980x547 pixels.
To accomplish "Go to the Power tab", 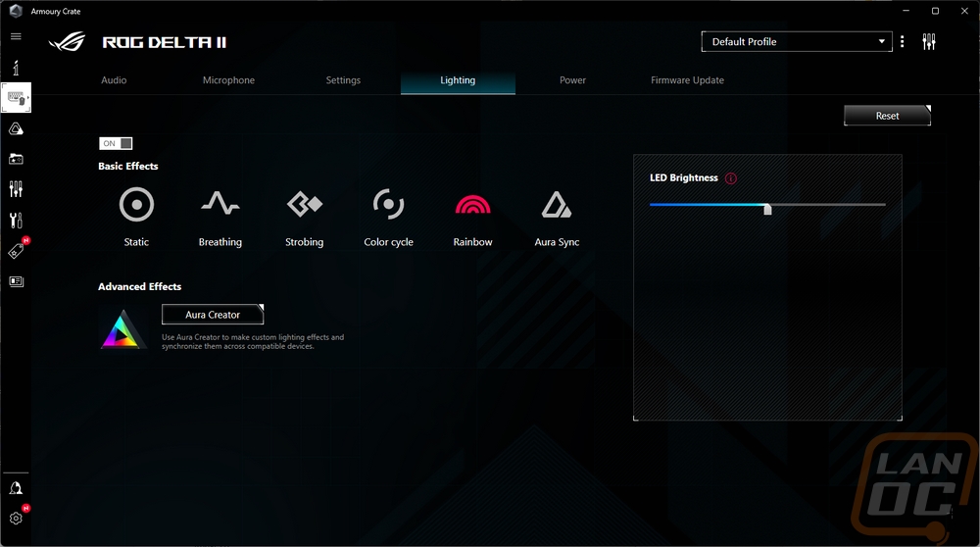I will click(x=572, y=80).
